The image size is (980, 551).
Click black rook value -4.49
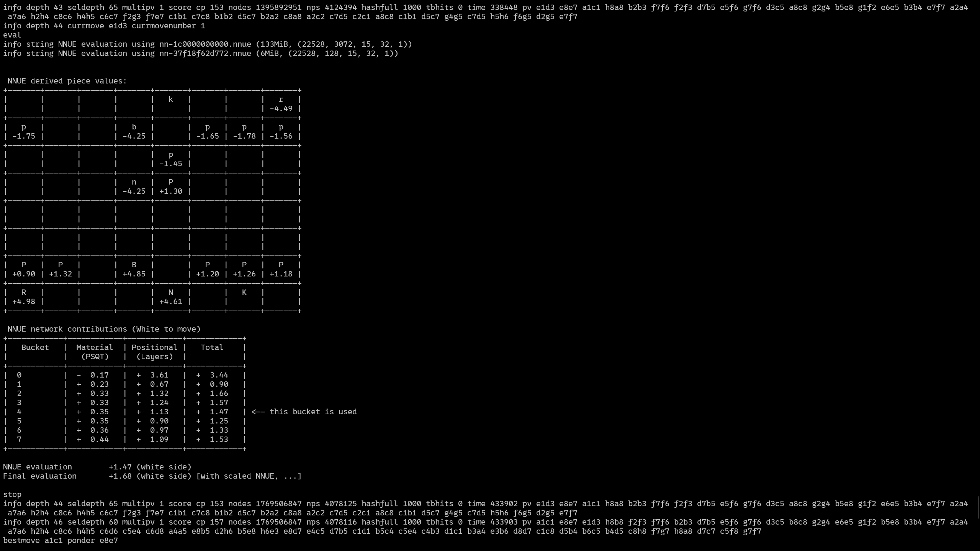click(281, 108)
